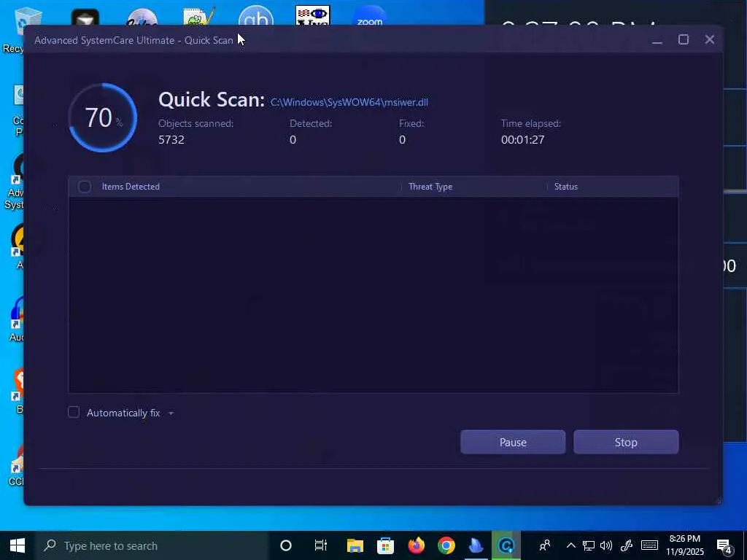Maximize the Advanced SystemCare window

[683, 39]
